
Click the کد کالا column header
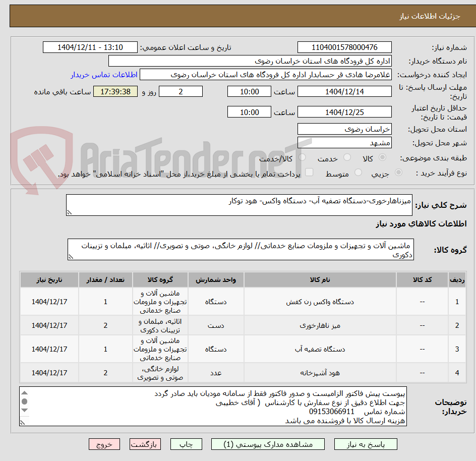[422, 280]
